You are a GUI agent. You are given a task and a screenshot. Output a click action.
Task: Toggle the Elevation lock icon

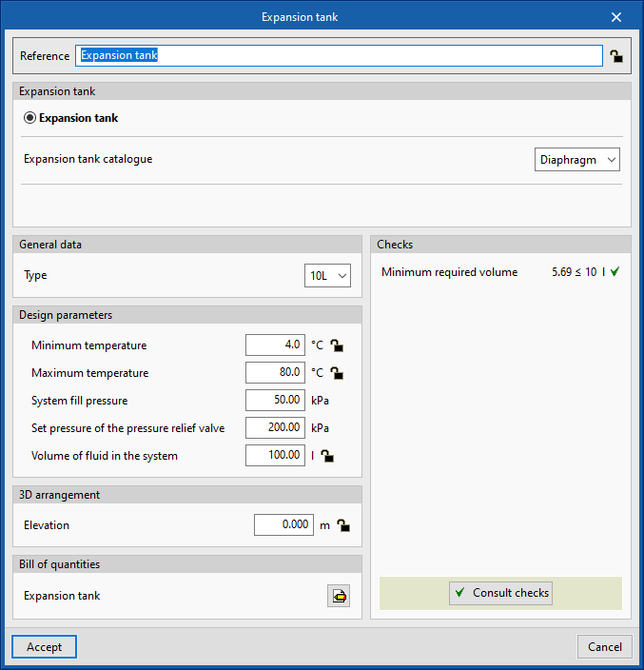click(343, 525)
